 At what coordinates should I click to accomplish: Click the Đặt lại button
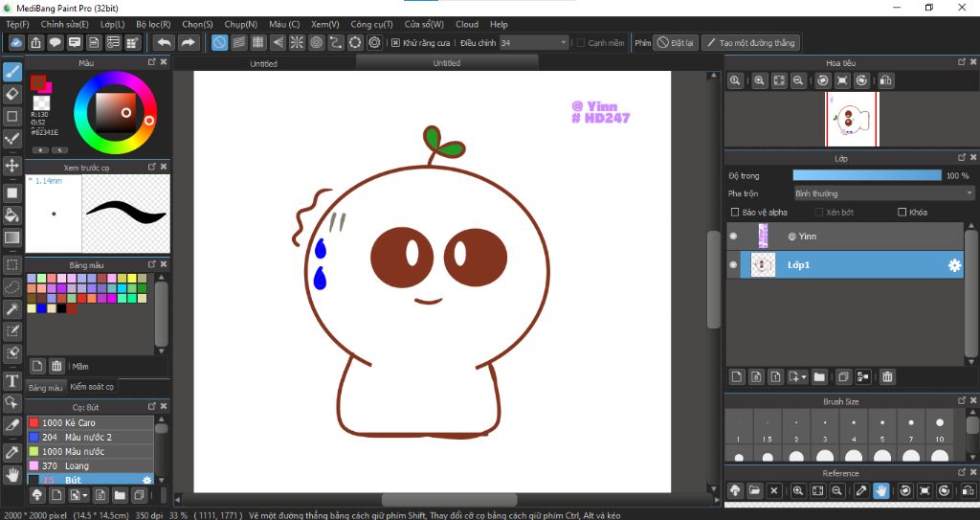(x=676, y=42)
